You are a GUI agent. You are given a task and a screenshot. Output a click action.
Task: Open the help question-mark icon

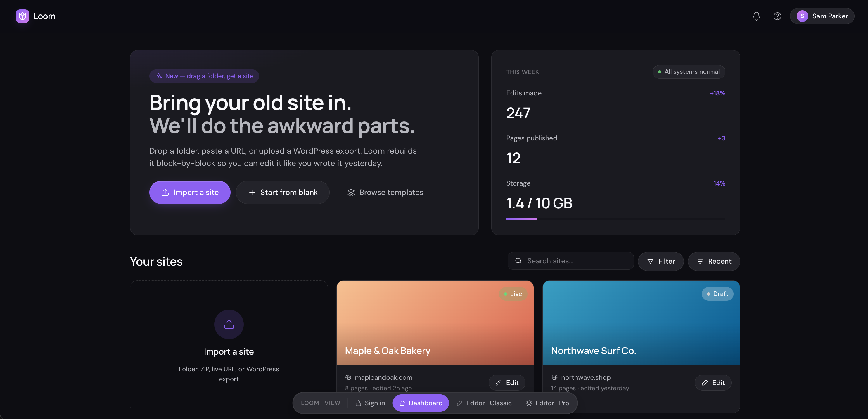point(777,16)
